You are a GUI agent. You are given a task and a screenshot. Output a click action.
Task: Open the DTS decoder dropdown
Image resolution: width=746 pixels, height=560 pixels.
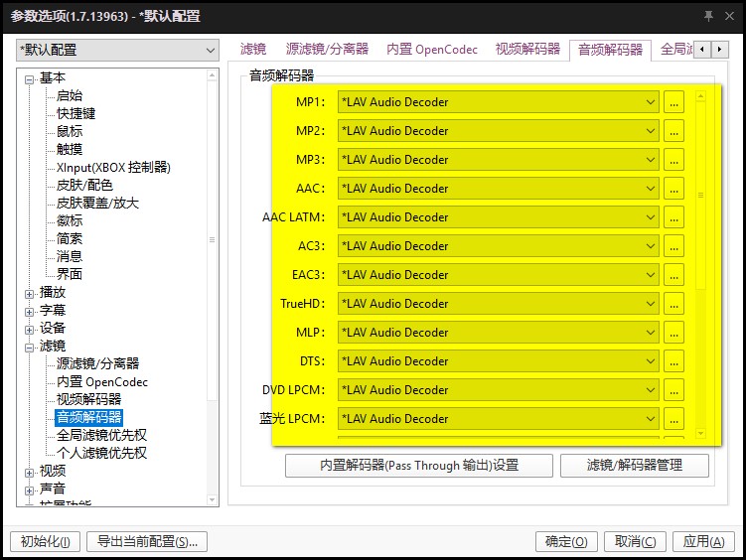coord(498,360)
